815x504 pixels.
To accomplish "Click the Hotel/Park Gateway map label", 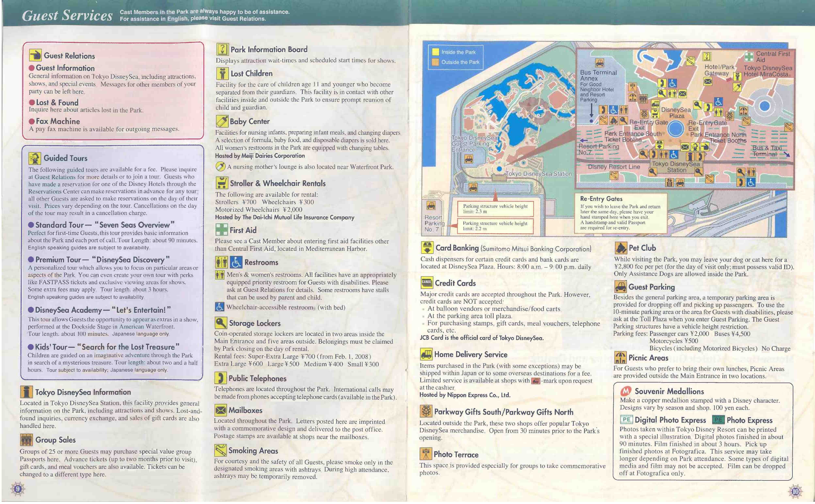I will click(719, 70).
